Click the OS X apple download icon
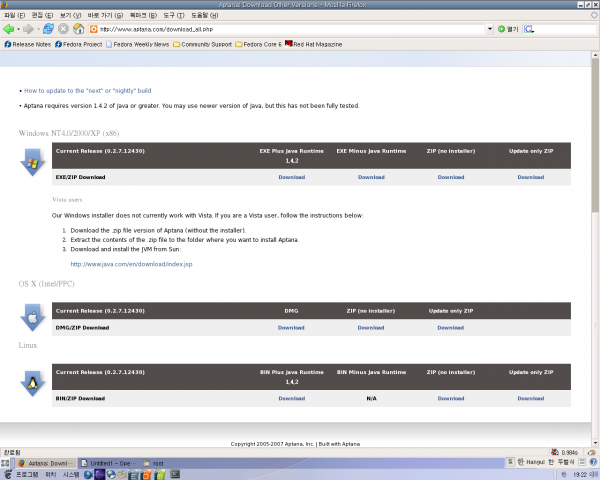This screenshot has width=600, height=480. pos(33,318)
